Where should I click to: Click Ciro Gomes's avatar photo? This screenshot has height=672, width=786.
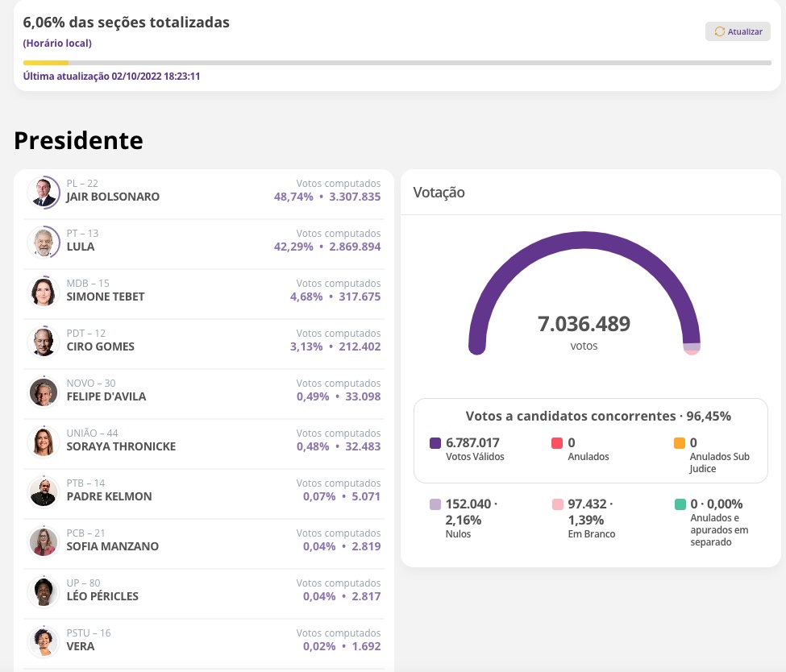(44, 342)
